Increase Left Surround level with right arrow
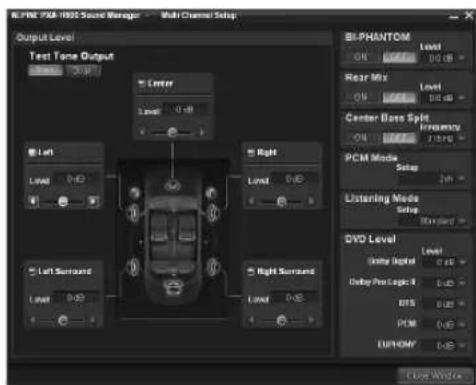The height and width of the screenshot is (385, 476). (x=92, y=320)
